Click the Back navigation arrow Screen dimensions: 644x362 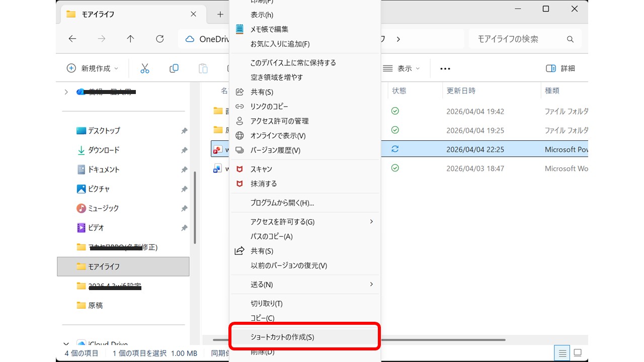click(72, 39)
